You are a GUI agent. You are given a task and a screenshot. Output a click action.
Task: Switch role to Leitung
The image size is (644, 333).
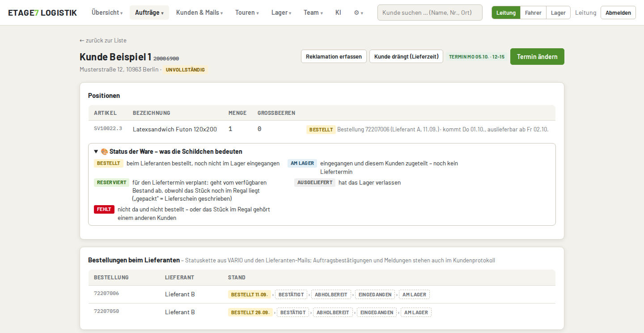click(x=506, y=13)
